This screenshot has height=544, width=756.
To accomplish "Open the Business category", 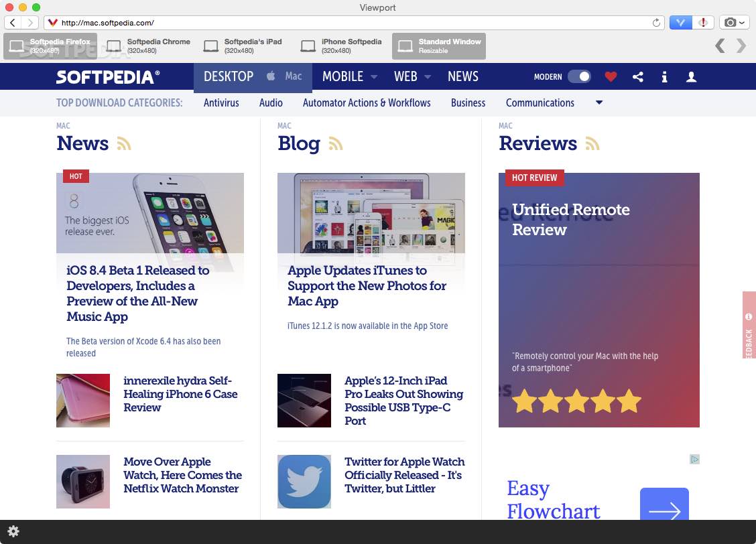I will (x=468, y=103).
